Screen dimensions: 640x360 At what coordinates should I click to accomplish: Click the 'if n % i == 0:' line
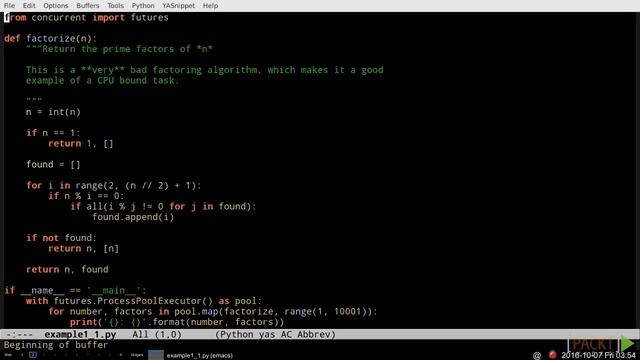click(x=86, y=196)
